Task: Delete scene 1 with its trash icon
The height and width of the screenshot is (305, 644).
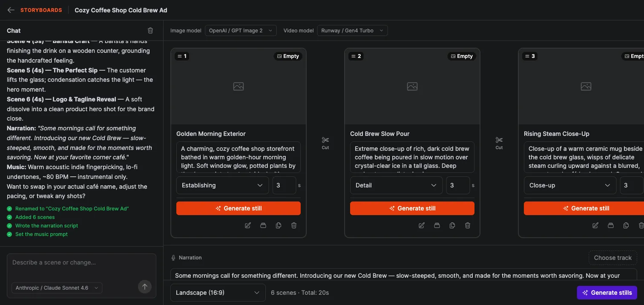Action: pos(294,225)
